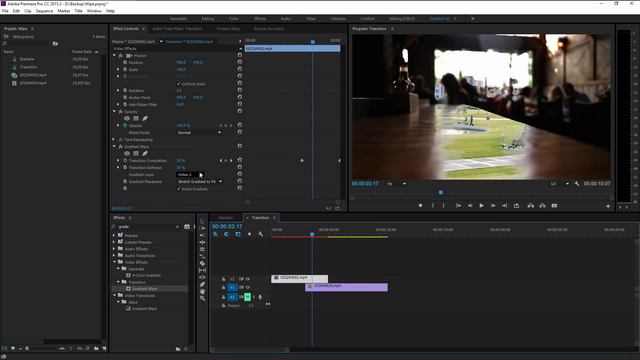
Task: Collapse the Motion effect section
Action: 114,55
